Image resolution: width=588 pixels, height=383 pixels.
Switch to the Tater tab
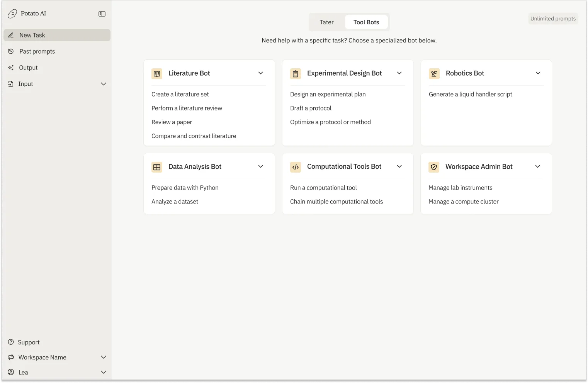coord(326,22)
